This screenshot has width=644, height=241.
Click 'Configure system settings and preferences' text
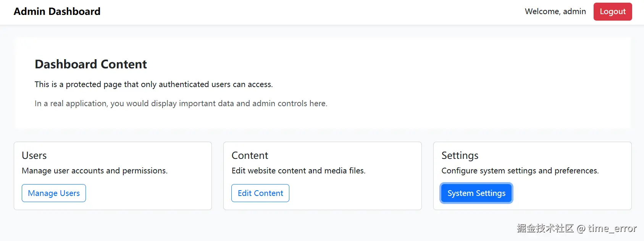click(520, 171)
